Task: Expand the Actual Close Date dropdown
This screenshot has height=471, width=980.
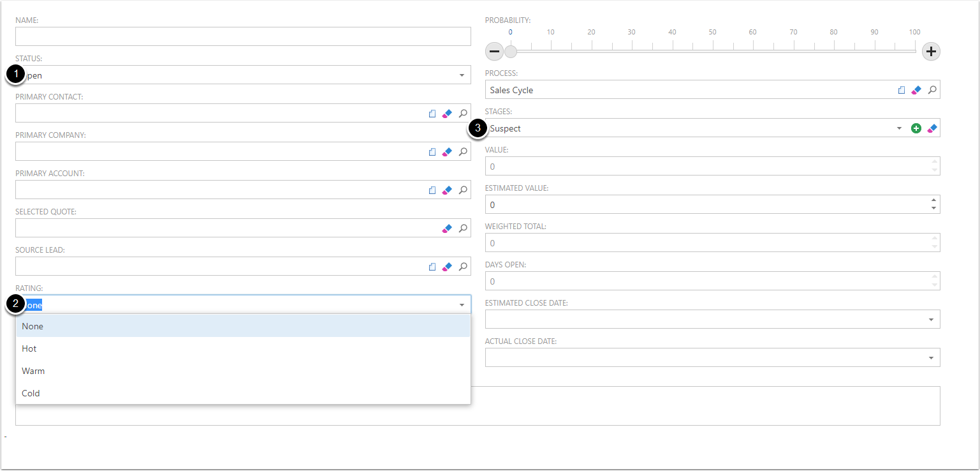Action: (x=931, y=358)
